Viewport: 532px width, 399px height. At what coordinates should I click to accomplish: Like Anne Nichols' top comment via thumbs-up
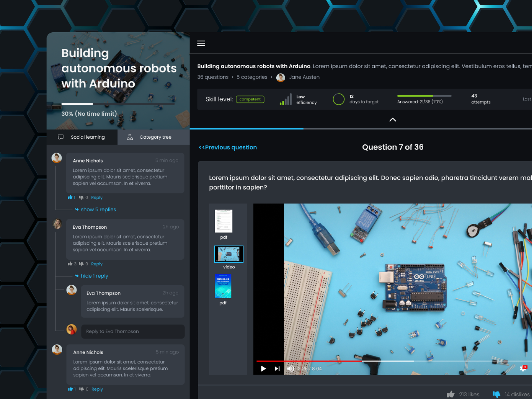70,197
